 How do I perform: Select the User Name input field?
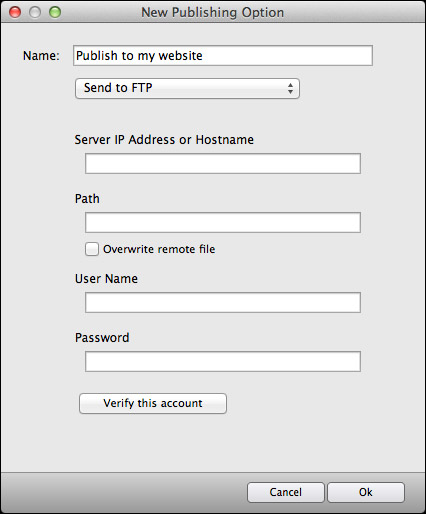223,302
